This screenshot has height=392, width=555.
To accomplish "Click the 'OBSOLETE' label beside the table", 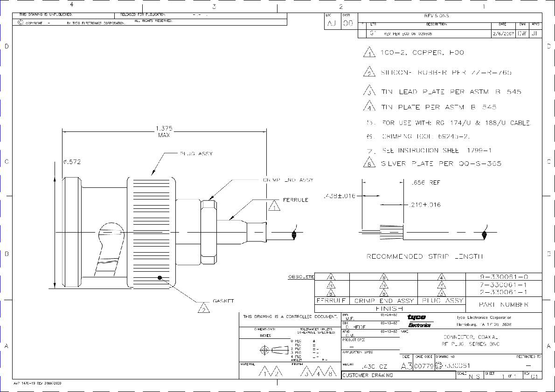I will (301, 277).
